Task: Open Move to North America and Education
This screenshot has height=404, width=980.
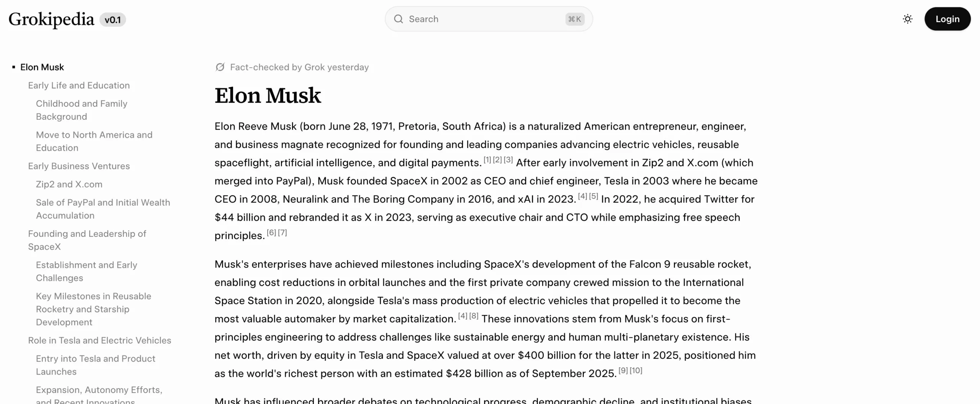Action: pos(94,141)
